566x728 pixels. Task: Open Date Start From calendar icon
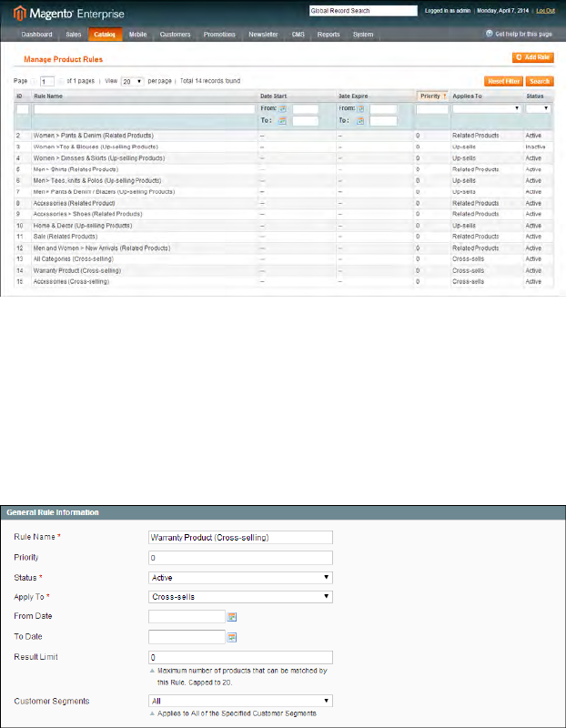[x=282, y=109]
